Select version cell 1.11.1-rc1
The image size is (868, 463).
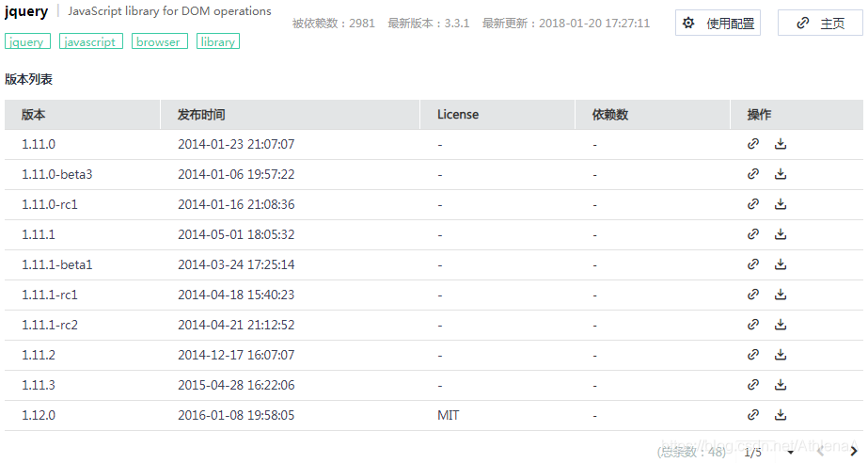click(50, 295)
